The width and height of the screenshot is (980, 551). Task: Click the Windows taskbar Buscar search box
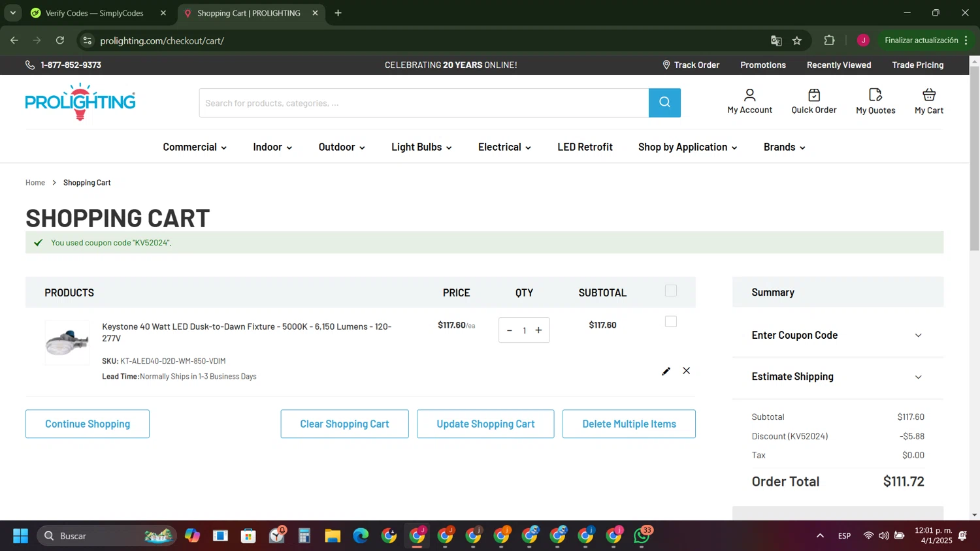[106, 536]
